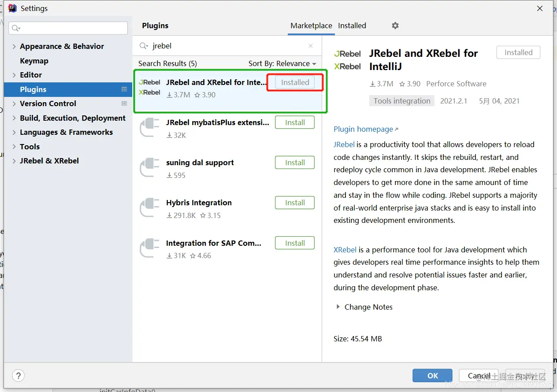Select JRebel mybatisPlus extension title
Image resolution: width=557 pixels, height=392 pixels.
(218, 122)
